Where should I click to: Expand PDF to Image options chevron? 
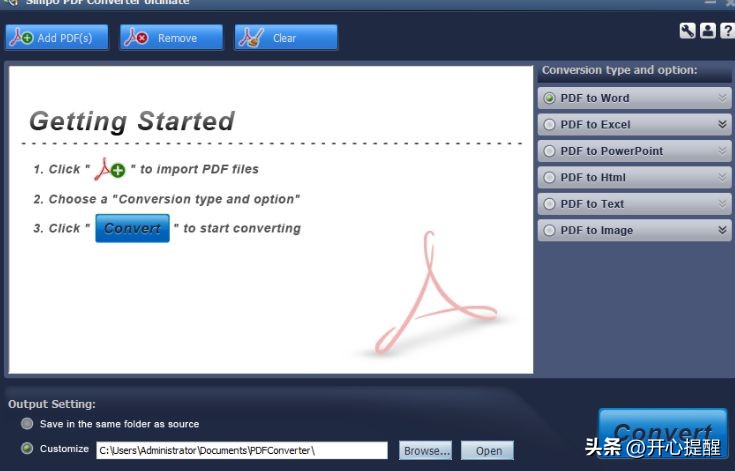click(x=722, y=230)
